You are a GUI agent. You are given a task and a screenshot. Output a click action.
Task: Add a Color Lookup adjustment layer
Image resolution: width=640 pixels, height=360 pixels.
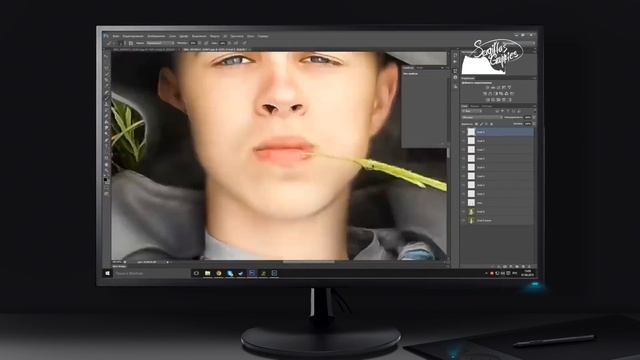point(511,93)
